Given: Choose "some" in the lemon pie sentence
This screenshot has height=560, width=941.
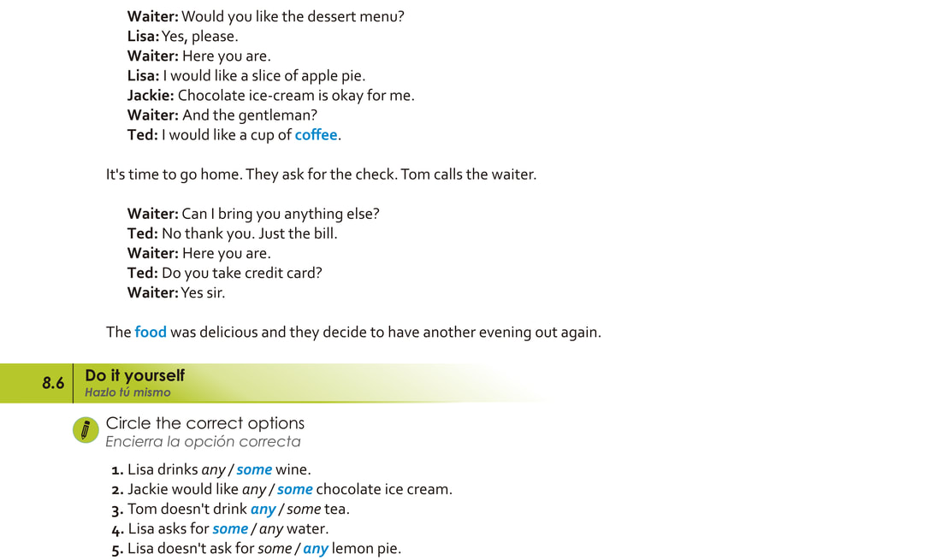Looking at the screenshot, I should [x=275, y=549].
